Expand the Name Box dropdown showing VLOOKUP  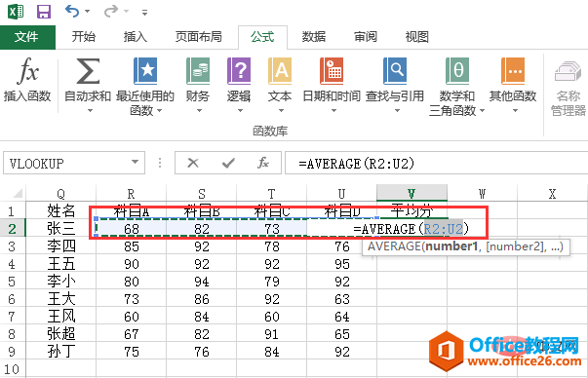click(x=135, y=163)
